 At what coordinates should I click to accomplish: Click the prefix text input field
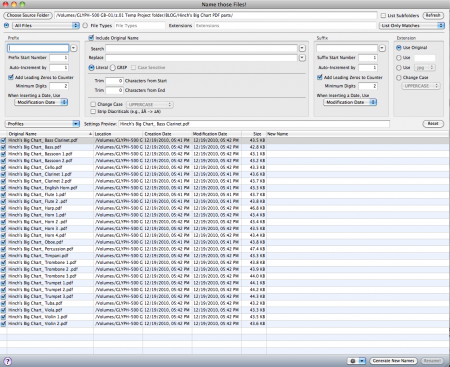pyautogui.click(x=38, y=48)
